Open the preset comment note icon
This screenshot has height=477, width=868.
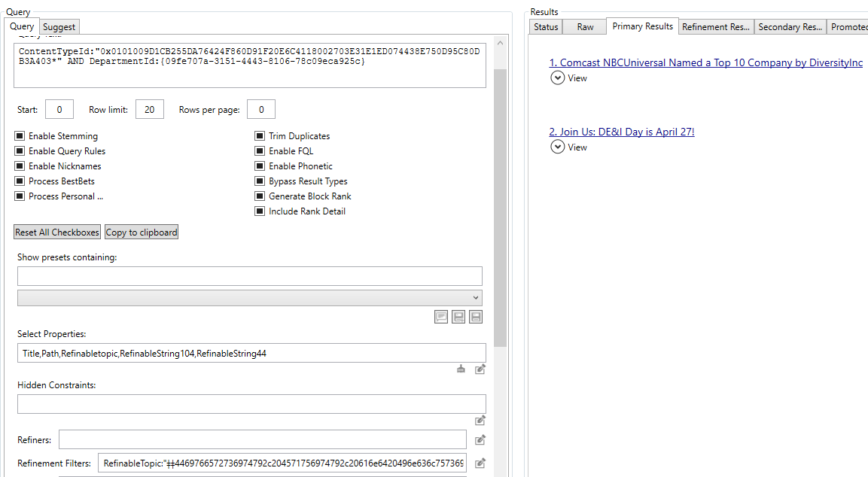(440, 317)
